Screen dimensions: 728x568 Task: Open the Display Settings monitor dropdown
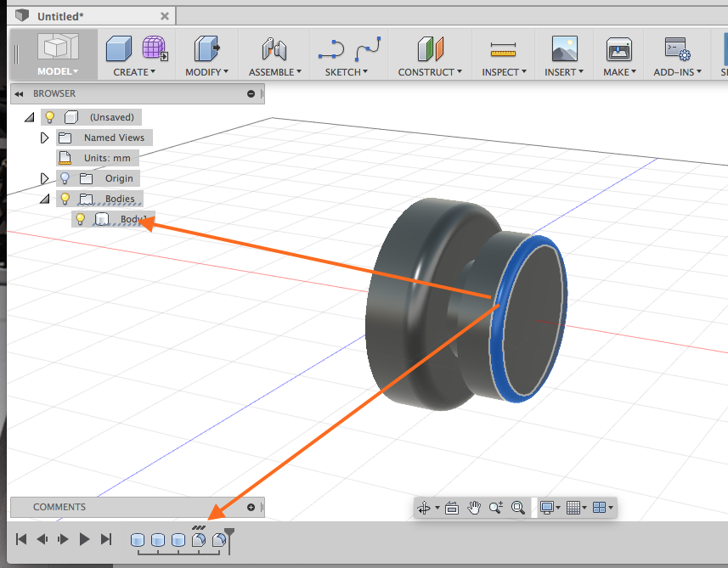tap(550, 508)
